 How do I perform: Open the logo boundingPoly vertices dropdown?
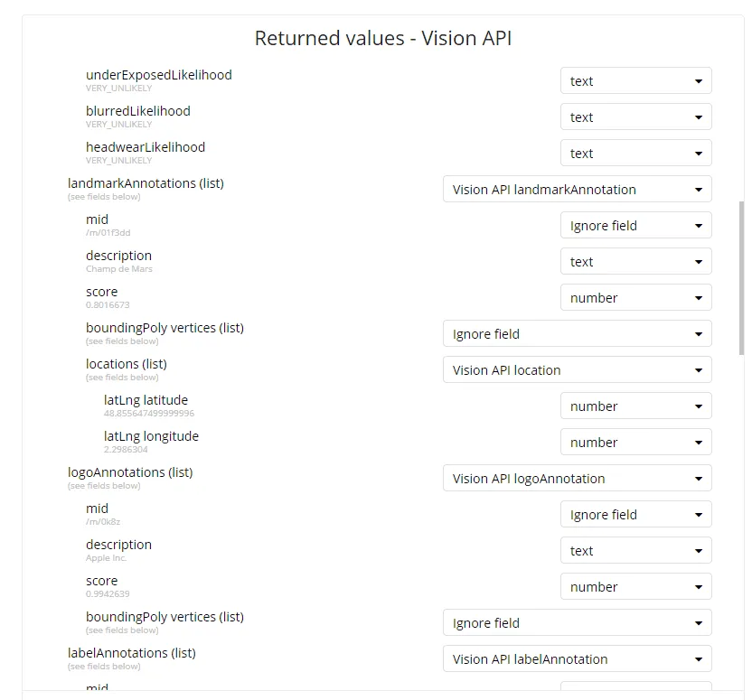577,623
